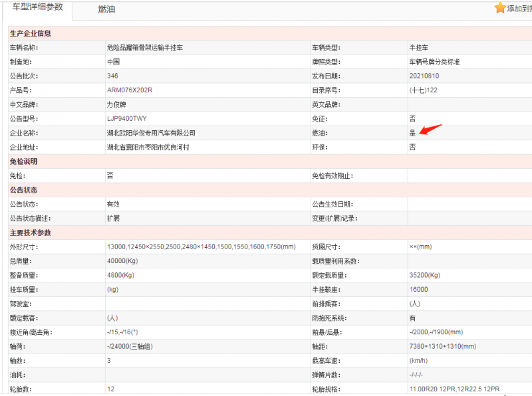Open the 燃油 tab

108,9
